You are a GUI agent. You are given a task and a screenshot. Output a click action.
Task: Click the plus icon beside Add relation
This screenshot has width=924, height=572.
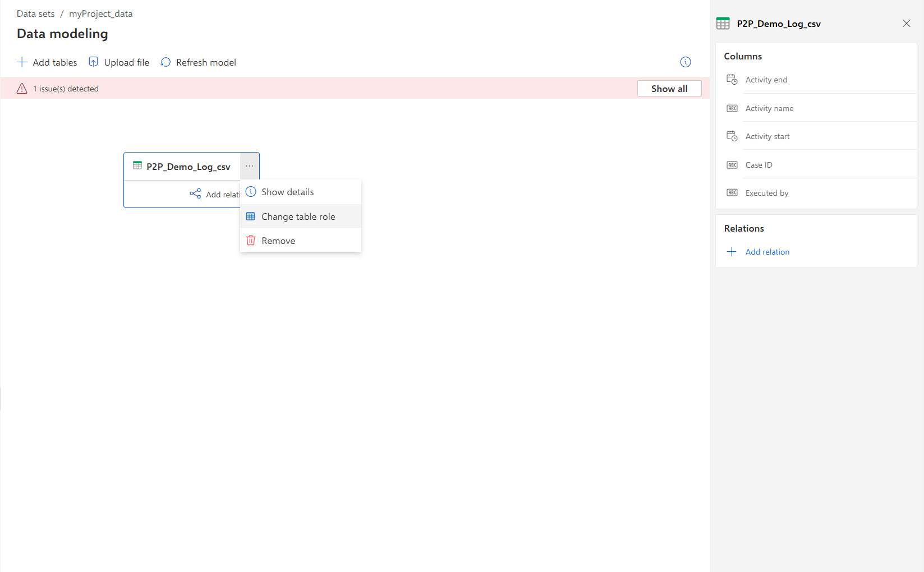pyautogui.click(x=732, y=252)
